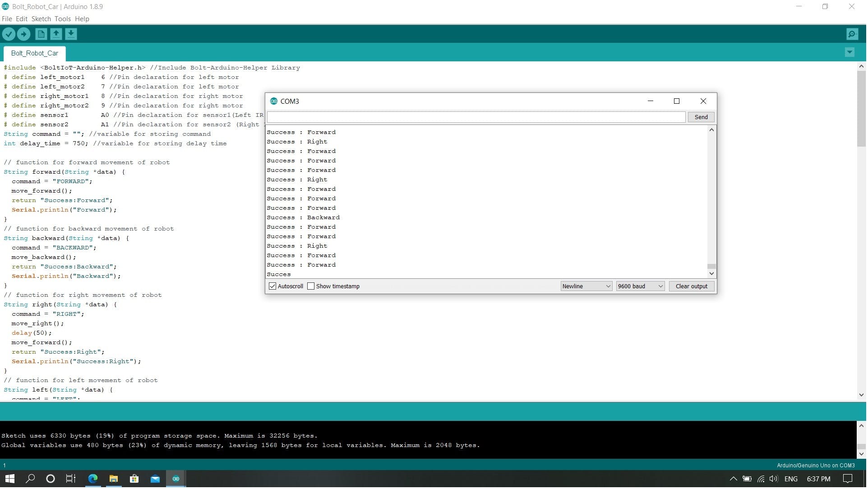
Task: Open the Wi-Fi network tray icon
Action: [761, 479]
